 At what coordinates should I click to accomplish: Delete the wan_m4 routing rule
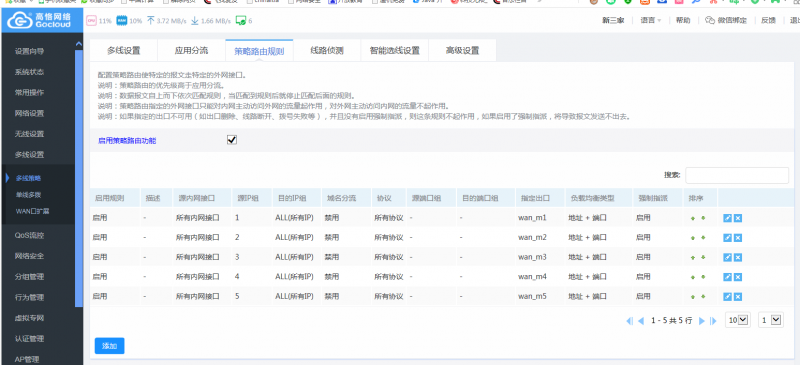[738, 277]
